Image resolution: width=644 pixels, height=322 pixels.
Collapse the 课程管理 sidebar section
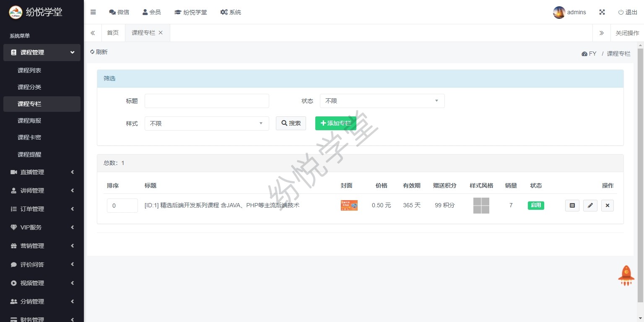(x=42, y=52)
